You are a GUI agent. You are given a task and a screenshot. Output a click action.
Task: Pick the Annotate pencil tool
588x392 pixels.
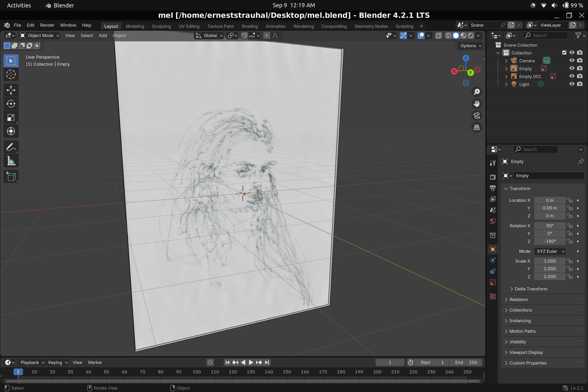pyautogui.click(x=11, y=147)
